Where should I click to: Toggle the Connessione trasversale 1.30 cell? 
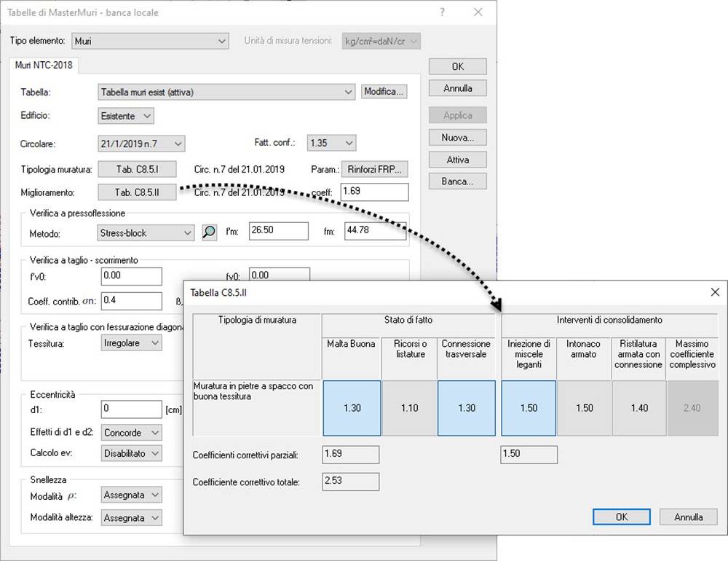(x=467, y=408)
